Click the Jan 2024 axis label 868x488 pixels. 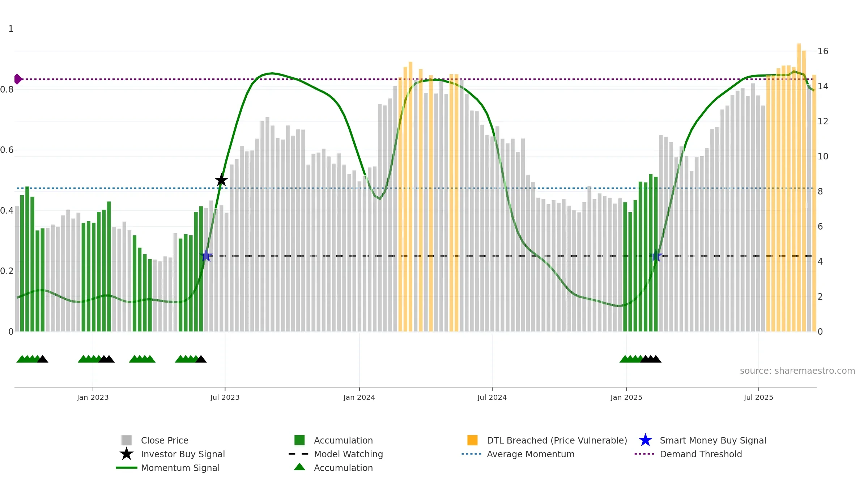pos(359,397)
